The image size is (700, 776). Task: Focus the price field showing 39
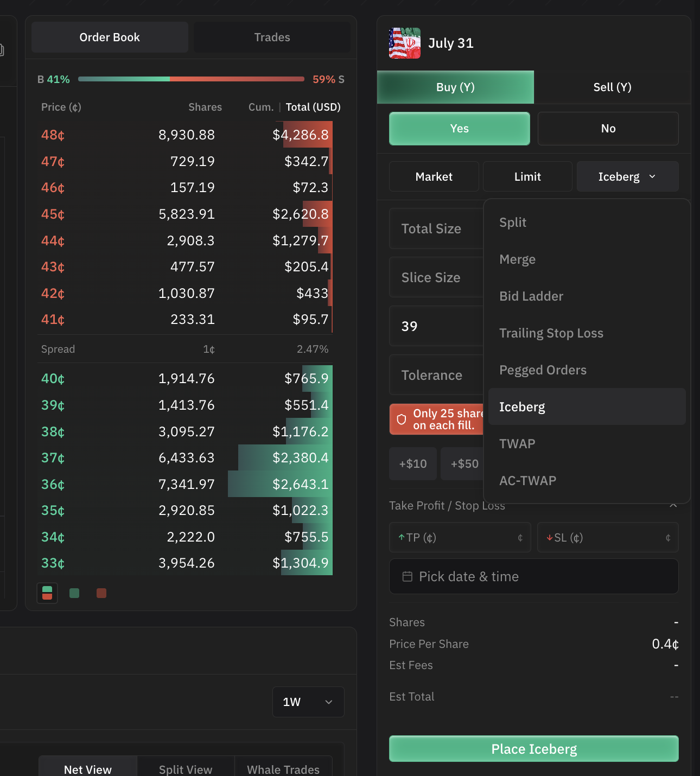pyautogui.click(x=436, y=326)
